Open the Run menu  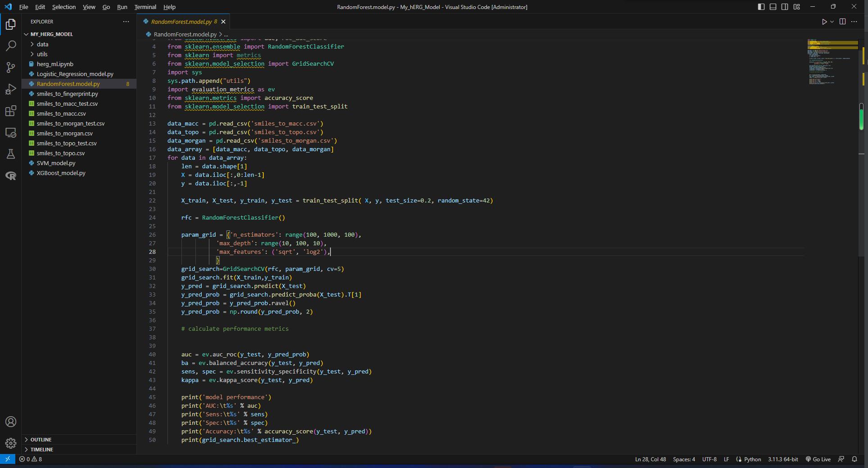click(122, 7)
